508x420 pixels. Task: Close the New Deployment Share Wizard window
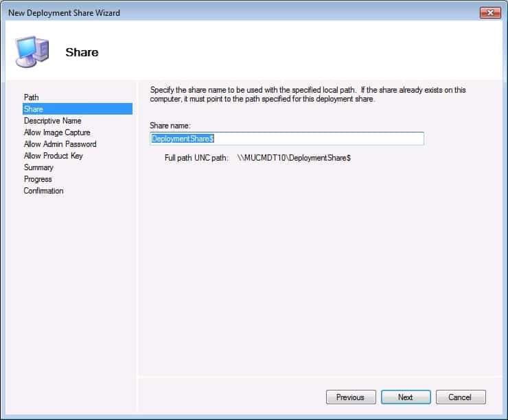coord(490,12)
